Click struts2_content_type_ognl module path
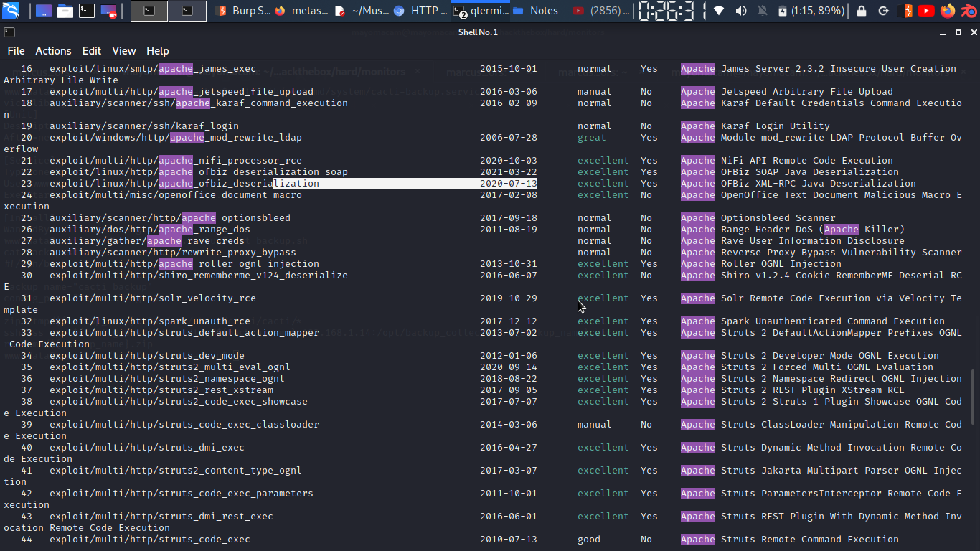Viewport: 980px width, 551px height. (x=176, y=471)
